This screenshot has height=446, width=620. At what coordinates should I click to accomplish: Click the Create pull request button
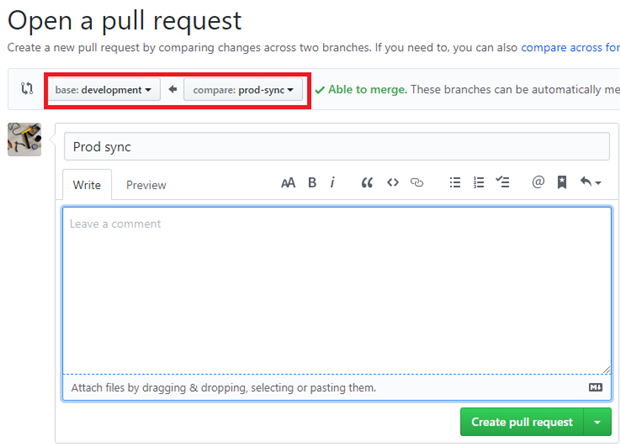click(522, 422)
